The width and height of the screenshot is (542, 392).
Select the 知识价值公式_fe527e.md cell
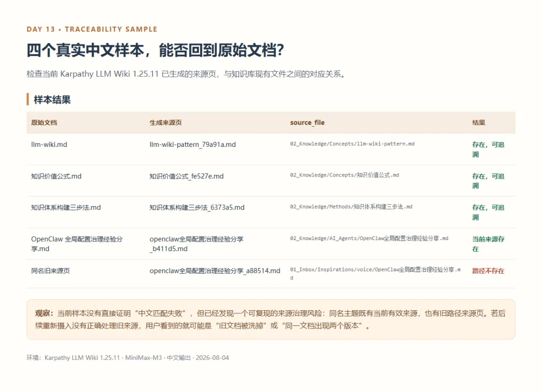[x=186, y=176]
